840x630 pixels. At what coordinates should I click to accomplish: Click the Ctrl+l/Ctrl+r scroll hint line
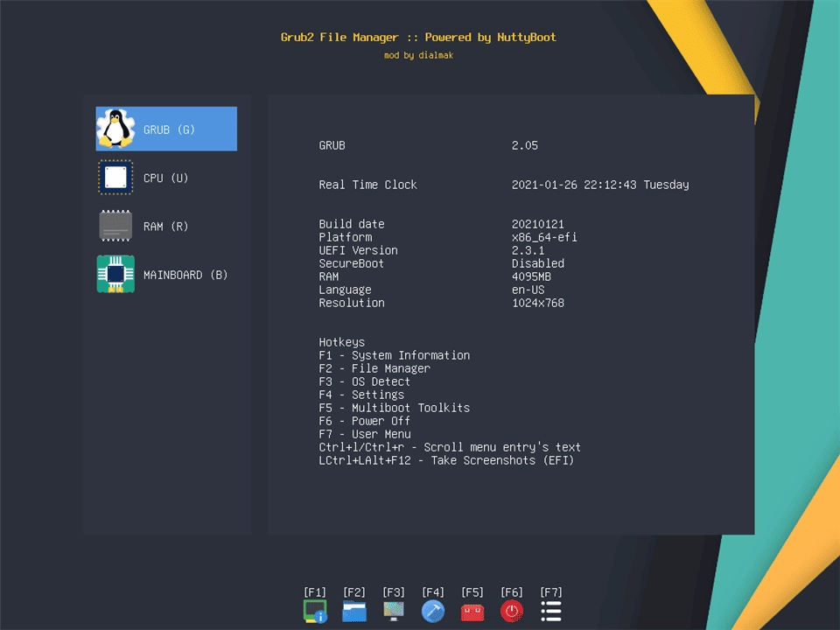point(450,447)
